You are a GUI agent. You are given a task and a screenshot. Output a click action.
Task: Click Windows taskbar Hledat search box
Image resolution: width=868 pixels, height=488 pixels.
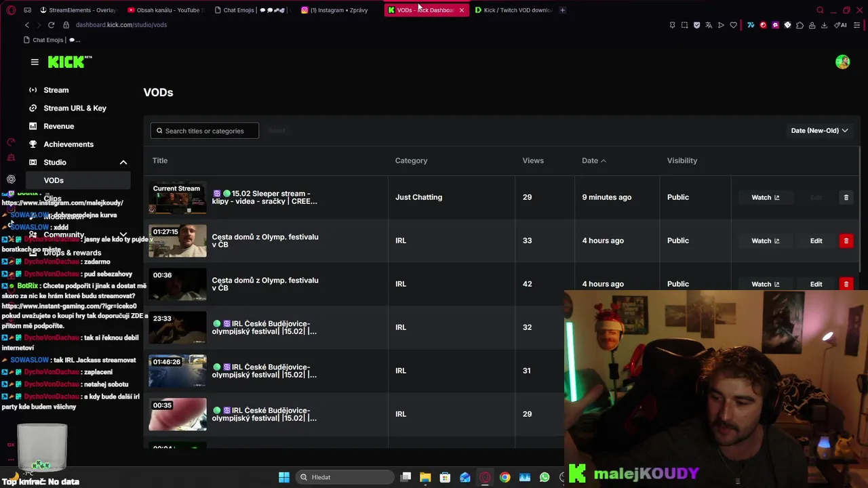(x=344, y=477)
